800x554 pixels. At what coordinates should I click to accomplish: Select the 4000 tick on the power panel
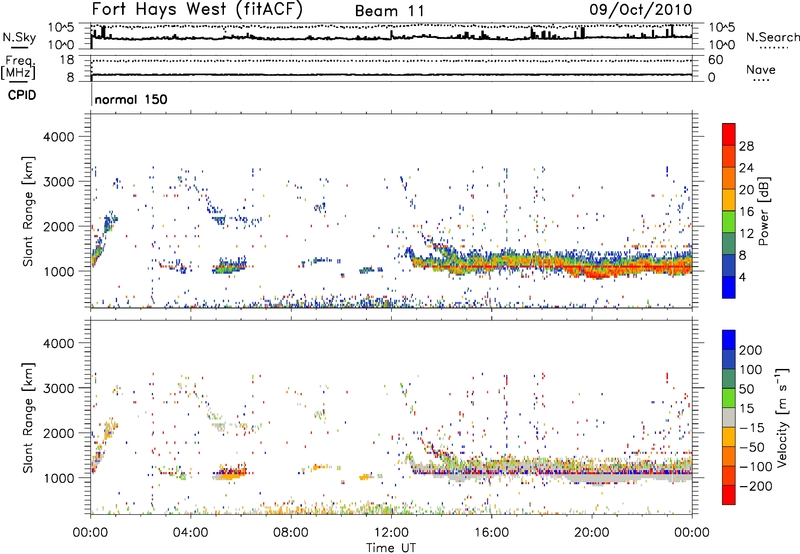pyautogui.click(x=58, y=137)
